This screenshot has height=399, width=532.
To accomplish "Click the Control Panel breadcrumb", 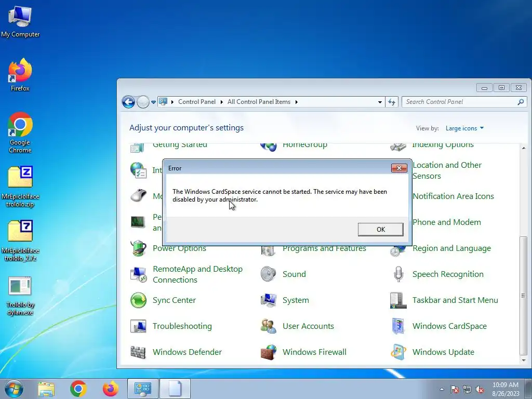I will 197,102.
